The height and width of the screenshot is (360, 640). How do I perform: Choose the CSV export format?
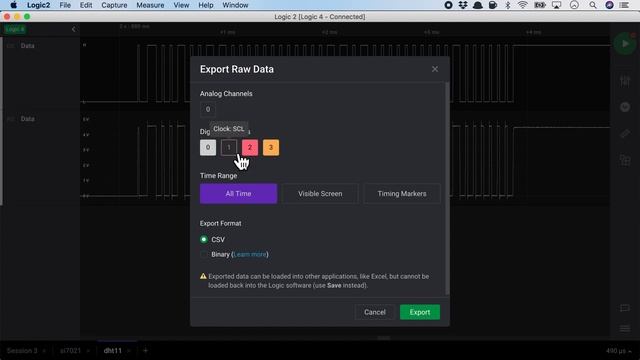click(204, 240)
